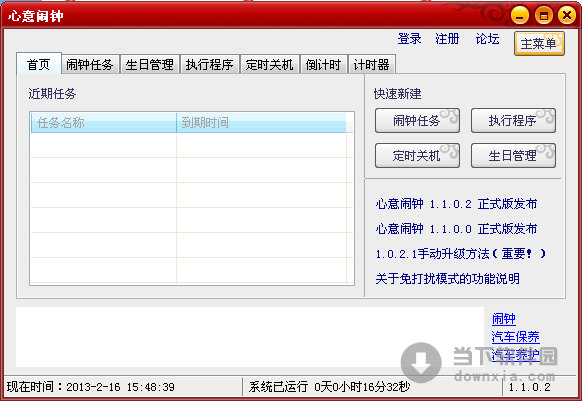Click the 现在时间 status bar text
Viewport: 582px width, 401px height.
[91, 387]
